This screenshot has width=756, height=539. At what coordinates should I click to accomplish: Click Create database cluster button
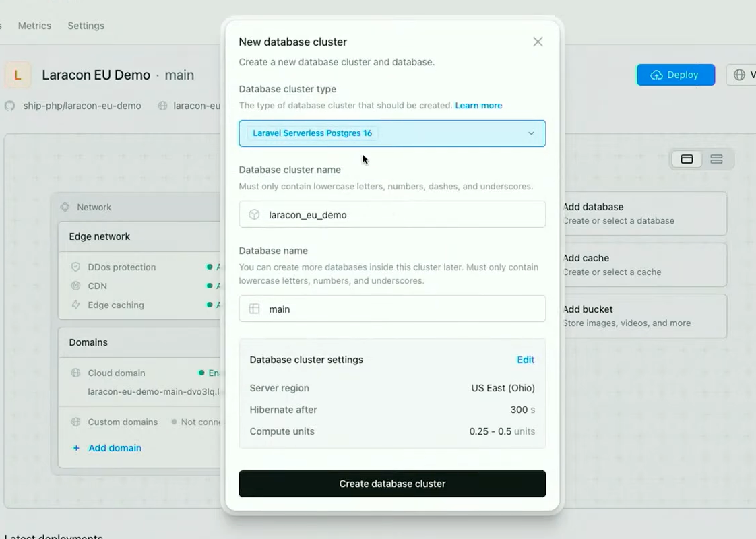[x=392, y=484]
